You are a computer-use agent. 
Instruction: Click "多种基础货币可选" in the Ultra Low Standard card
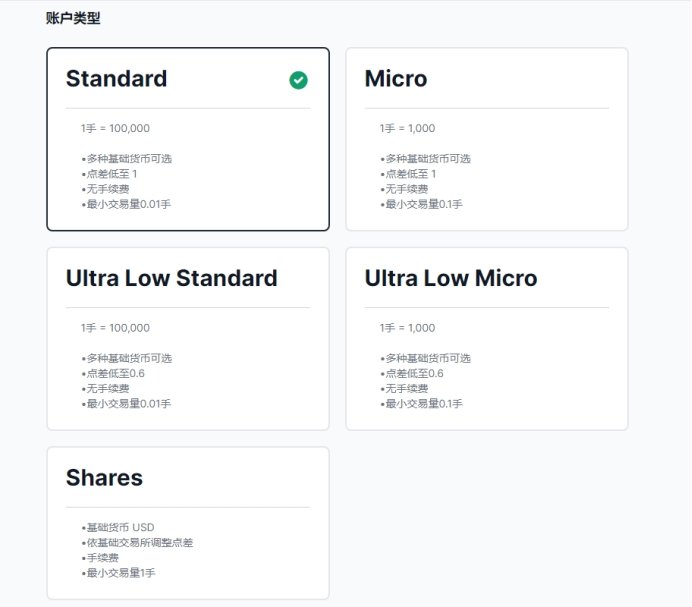(127, 358)
